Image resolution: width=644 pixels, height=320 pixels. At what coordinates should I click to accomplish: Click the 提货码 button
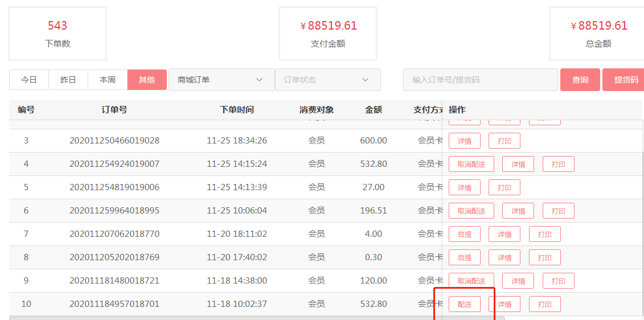pyautogui.click(x=624, y=80)
